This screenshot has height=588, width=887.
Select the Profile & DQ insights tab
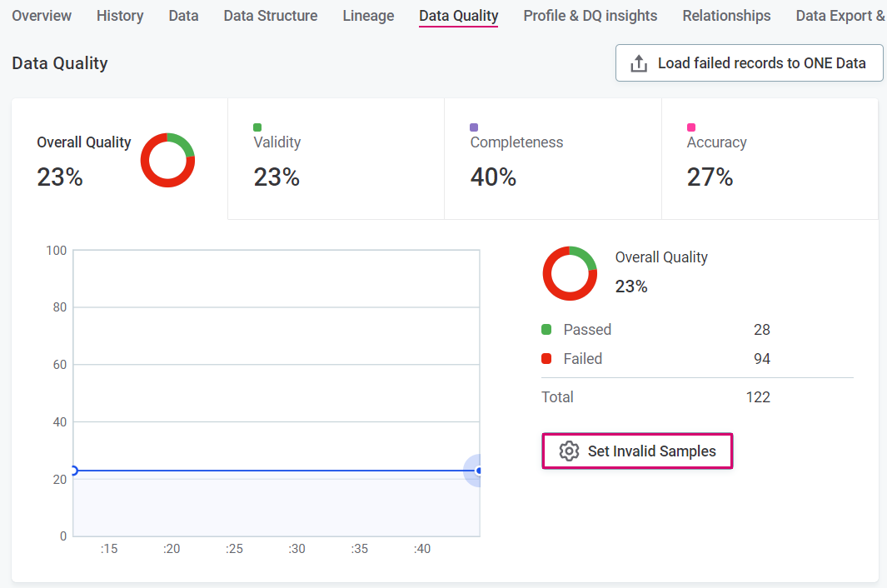pos(590,16)
